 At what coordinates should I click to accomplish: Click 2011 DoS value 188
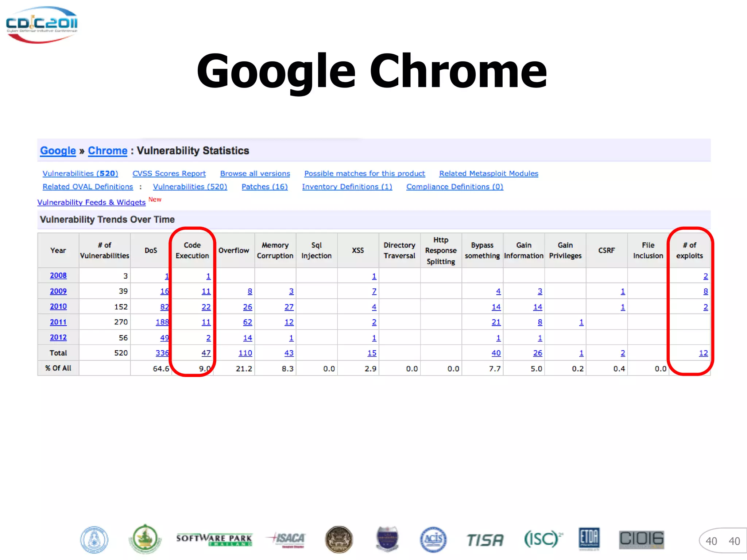[x=162, y=322]
